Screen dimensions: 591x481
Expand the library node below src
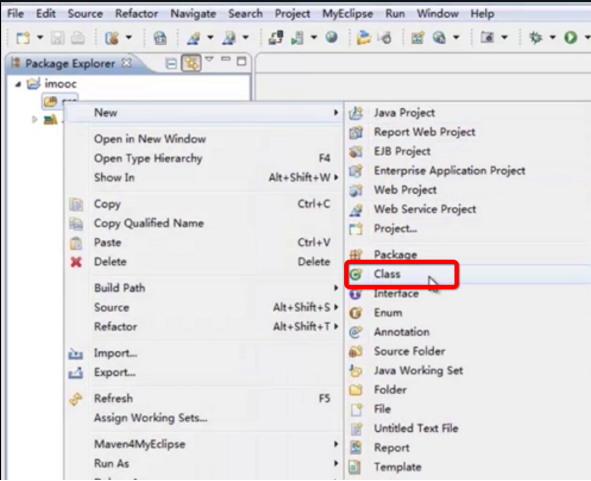(35, 119)
